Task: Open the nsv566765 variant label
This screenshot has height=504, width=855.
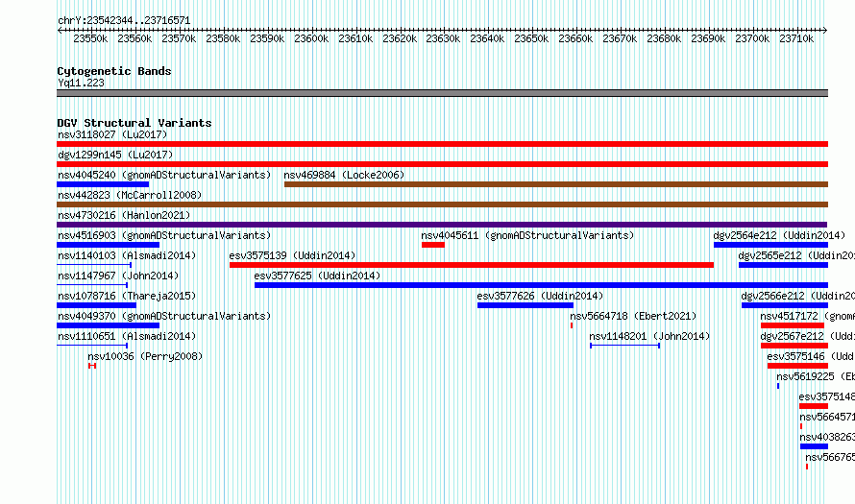Action: 830,457
